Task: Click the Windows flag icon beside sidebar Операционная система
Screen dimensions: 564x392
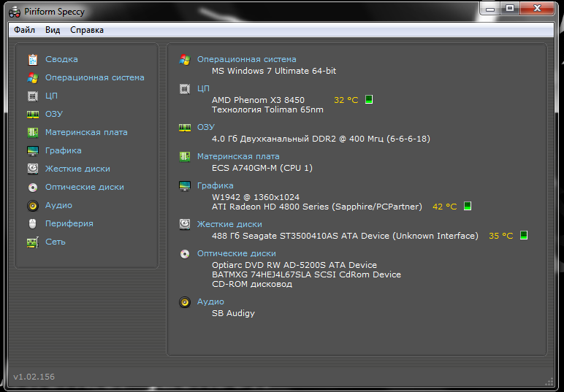Action: click(33, 77)
